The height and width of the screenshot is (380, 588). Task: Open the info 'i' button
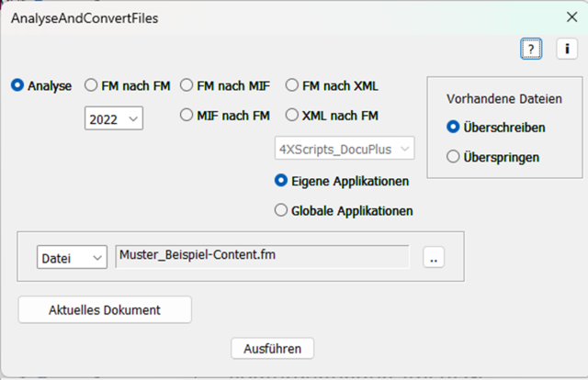coord(567,50)
